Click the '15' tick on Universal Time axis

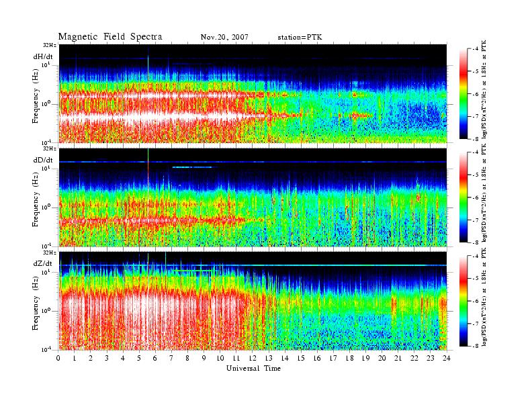[301, 358]
